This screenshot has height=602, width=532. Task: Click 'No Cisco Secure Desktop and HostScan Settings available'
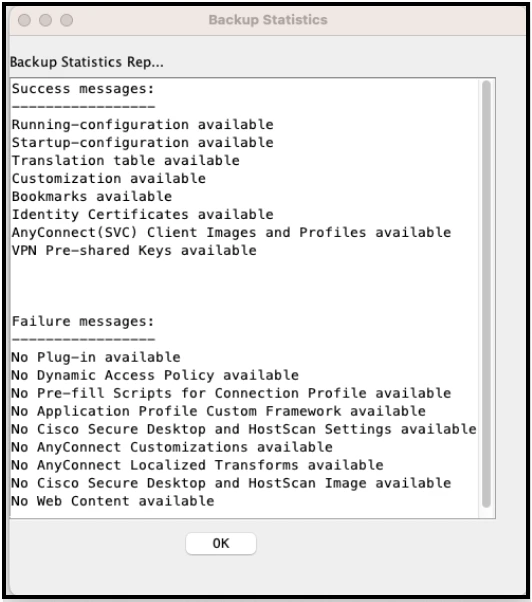[244, 429]
